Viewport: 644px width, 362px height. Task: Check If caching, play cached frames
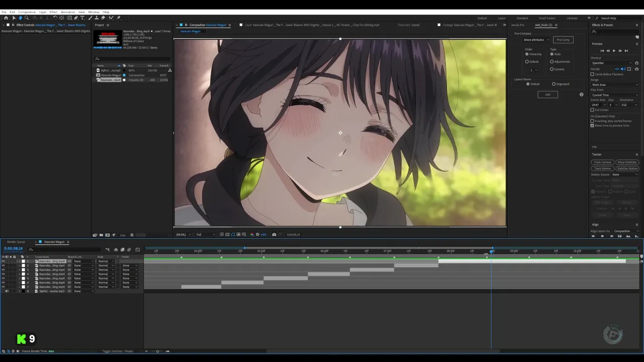[x=592, y=121]
